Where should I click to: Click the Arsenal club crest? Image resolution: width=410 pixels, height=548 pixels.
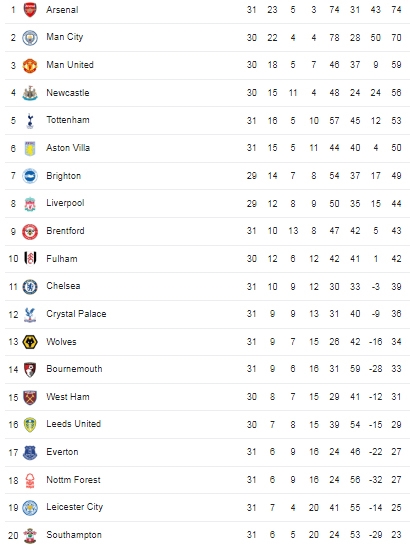[30, 10]
